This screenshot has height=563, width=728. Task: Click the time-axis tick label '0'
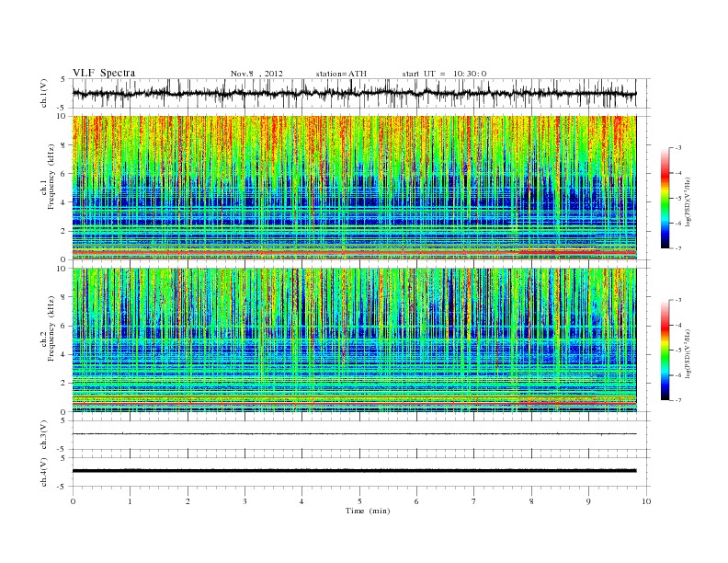pyautogui.click(x=73, y=501)
